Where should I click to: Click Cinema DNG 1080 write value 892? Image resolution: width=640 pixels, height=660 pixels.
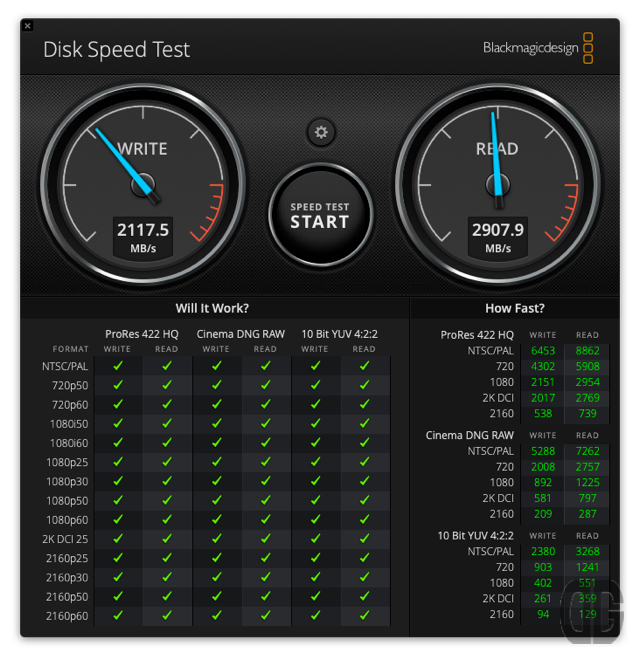pyautogui.click(x=543, y=482)
